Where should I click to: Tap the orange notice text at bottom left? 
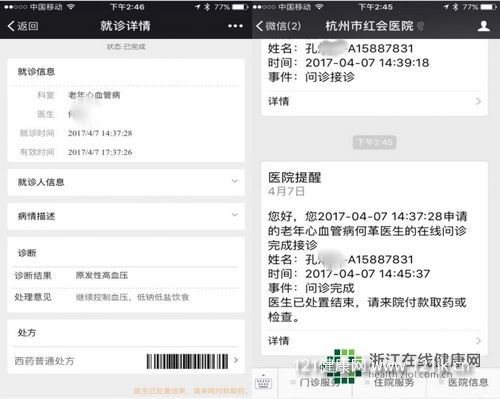click(x=190, y=390)
